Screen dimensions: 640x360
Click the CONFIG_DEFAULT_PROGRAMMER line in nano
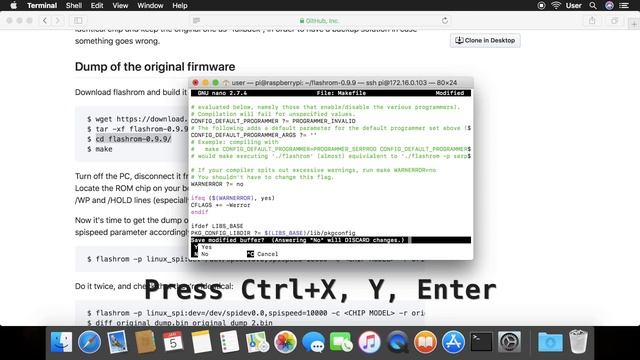pyautogui.click(x=273, y=121)
